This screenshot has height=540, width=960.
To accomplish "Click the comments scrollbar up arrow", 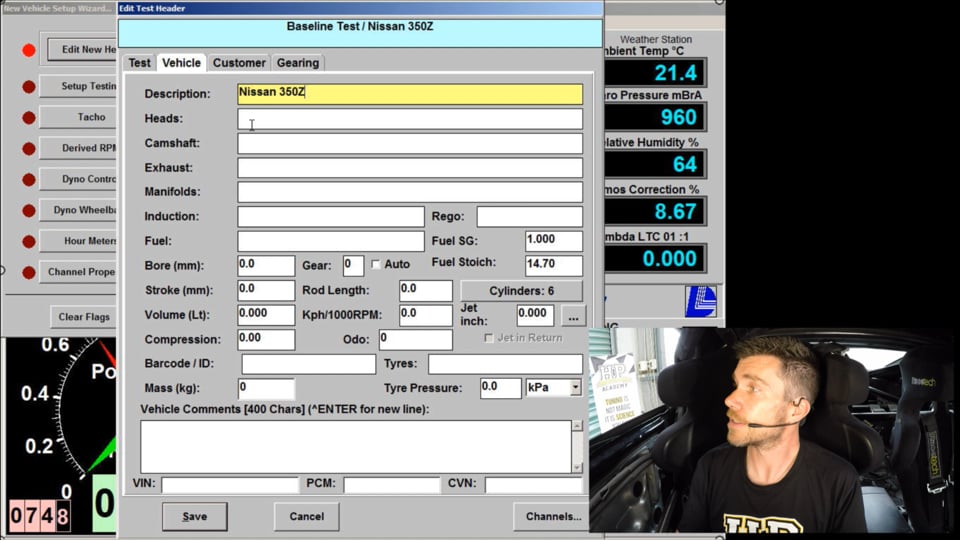I will click(x=577, y=426).
